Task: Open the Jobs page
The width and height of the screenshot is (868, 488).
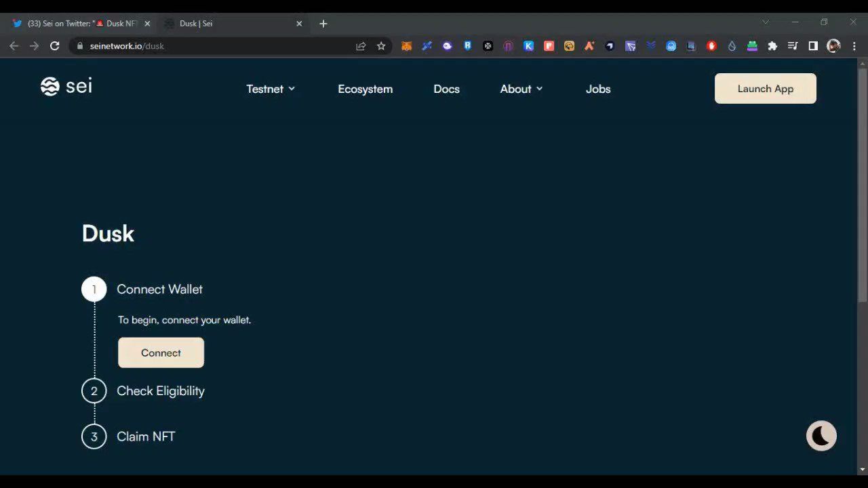Action: (x=598, y=89)
